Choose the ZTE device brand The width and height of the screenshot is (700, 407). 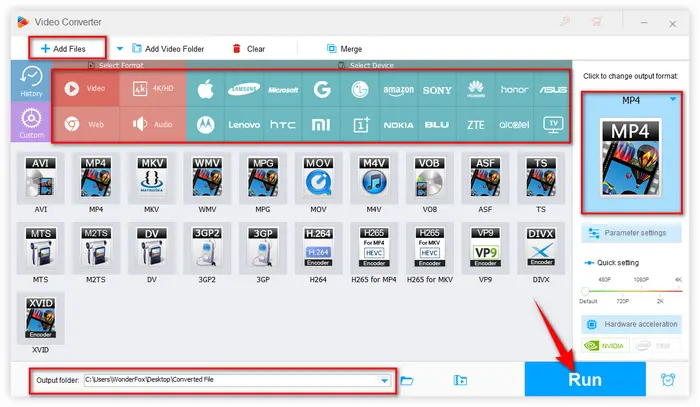(475, 125)
